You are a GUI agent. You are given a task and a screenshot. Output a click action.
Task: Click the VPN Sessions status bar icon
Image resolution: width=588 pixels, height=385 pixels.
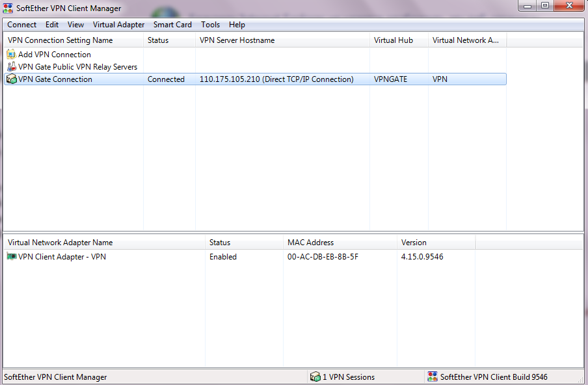(315, 377)
